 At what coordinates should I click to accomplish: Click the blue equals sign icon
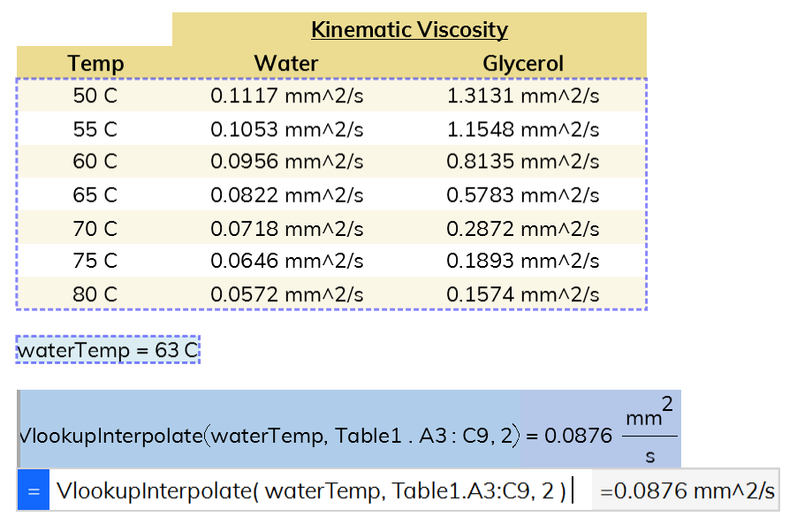pyautogui.click(x=34, y=490)
